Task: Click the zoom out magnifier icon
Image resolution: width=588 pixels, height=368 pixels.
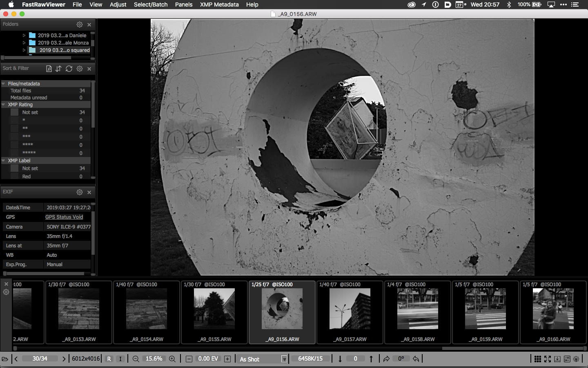Action: coord(136,359)
